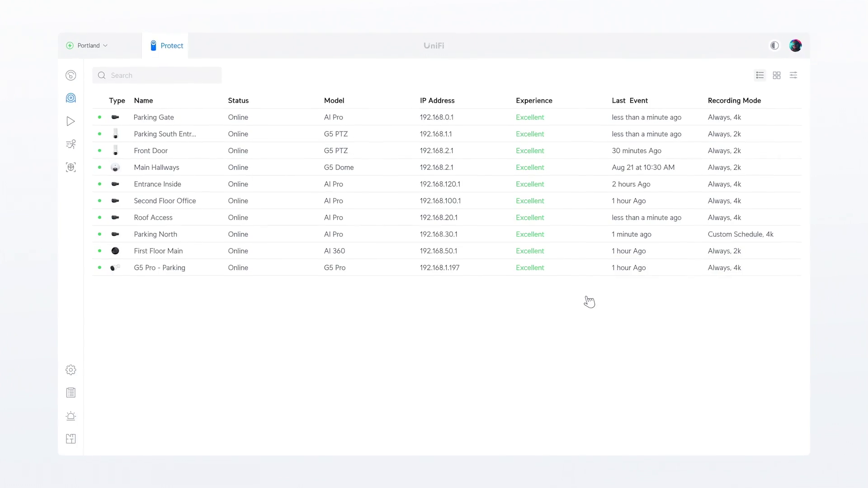Click the AI 360 model cell

click(x=335, y=251)
